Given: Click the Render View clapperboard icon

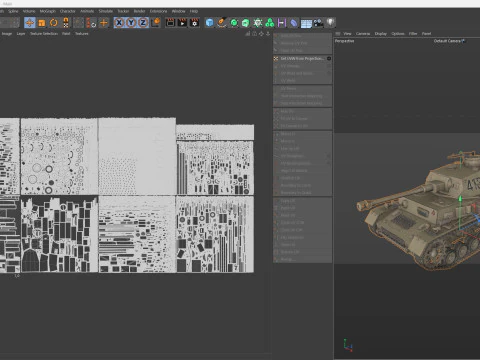Looking at the screenshot, I should pos(170,23).
